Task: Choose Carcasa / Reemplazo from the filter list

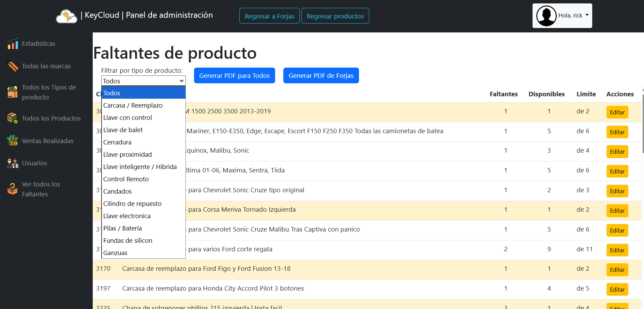Action: click(133, 105)
